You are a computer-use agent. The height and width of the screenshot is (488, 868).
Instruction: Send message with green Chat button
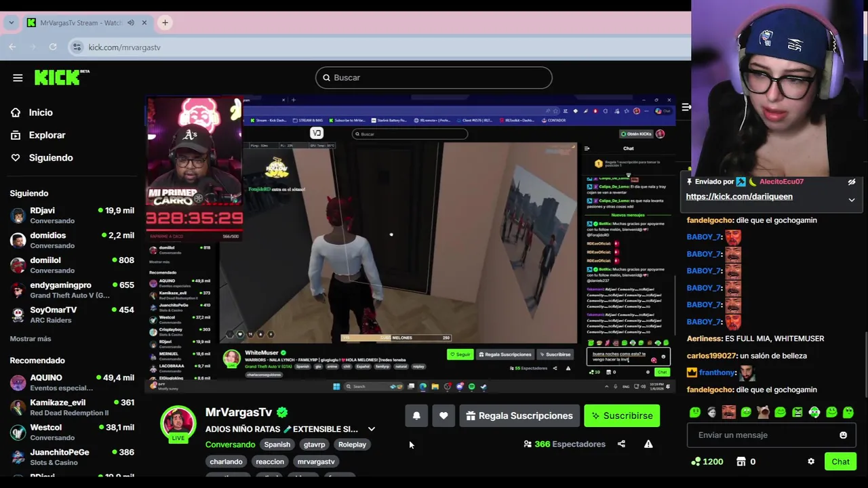click(x=840, y=462)
